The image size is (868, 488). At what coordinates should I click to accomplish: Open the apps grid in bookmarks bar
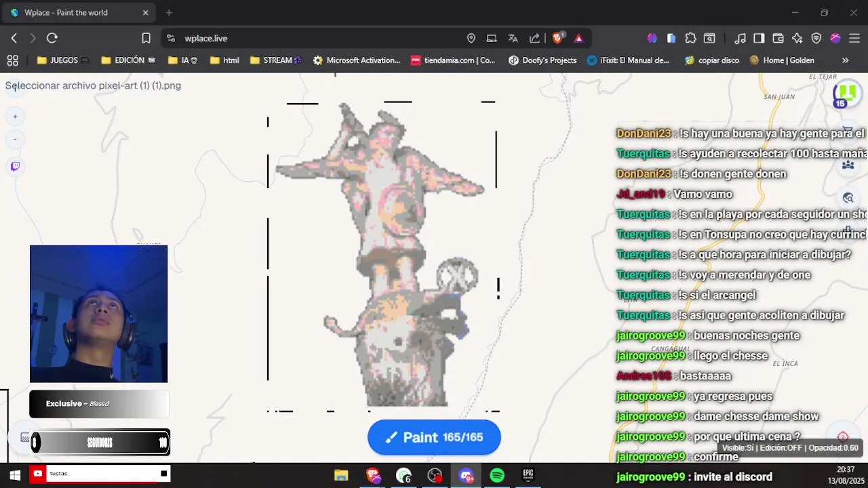12,60
